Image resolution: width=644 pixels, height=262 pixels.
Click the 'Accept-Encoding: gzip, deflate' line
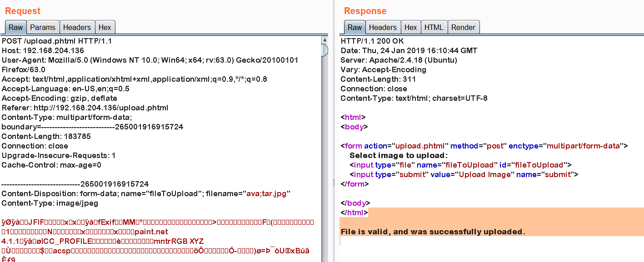pyautogui.click(x=60, y=98)
